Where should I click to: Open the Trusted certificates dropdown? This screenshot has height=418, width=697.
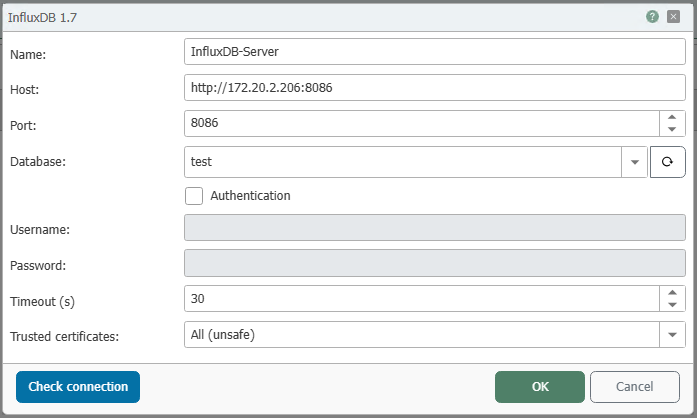(x=672, y=334)
